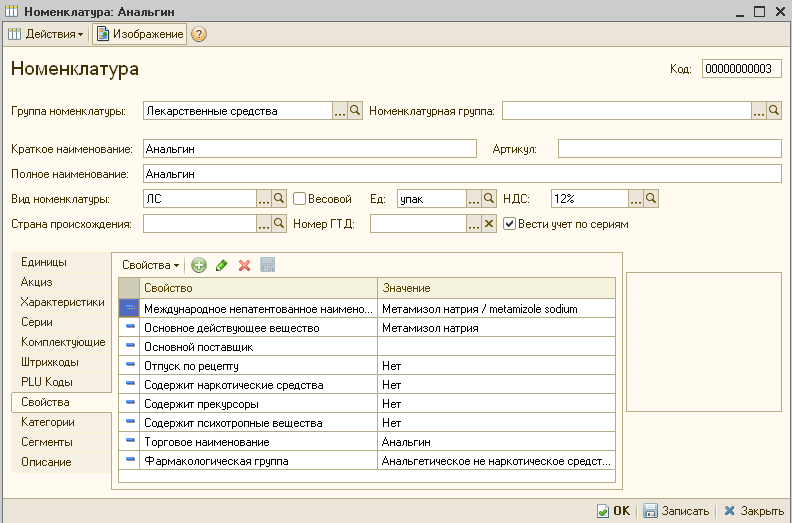Enable the Весовой checkbox
The height and width of the screenshot is (523, 792).
pyautogui.click(x=299, y=198)
